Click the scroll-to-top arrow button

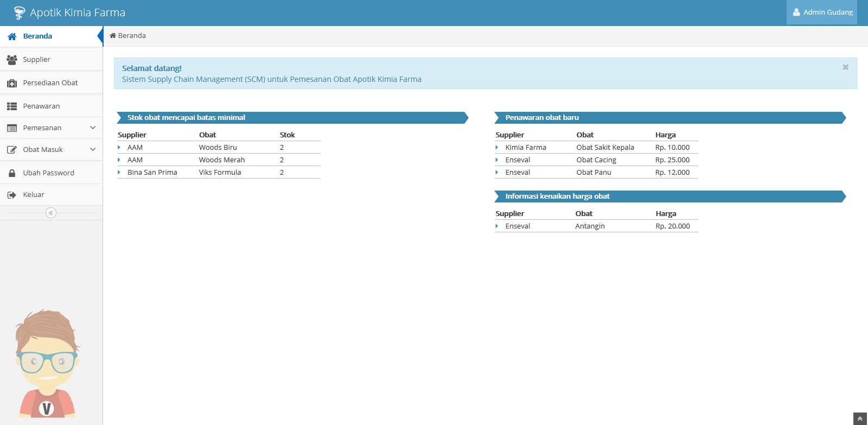(860, 418)
